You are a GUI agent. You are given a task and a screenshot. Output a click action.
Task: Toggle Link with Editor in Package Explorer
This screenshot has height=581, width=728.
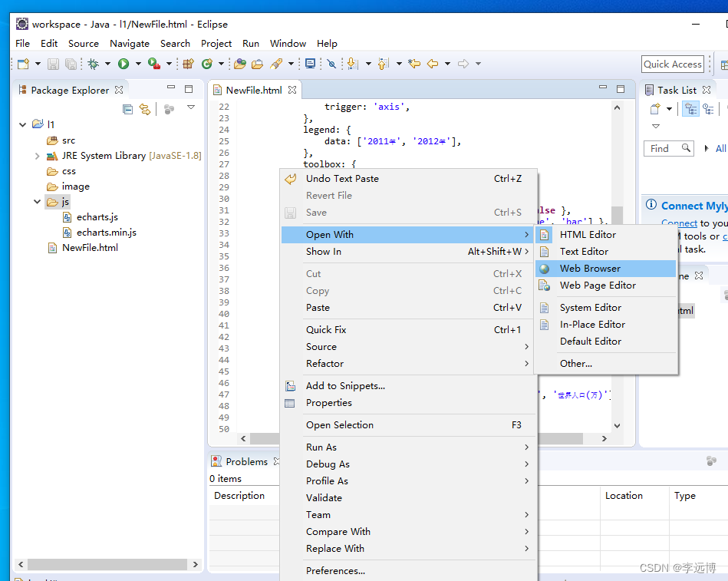145,109
